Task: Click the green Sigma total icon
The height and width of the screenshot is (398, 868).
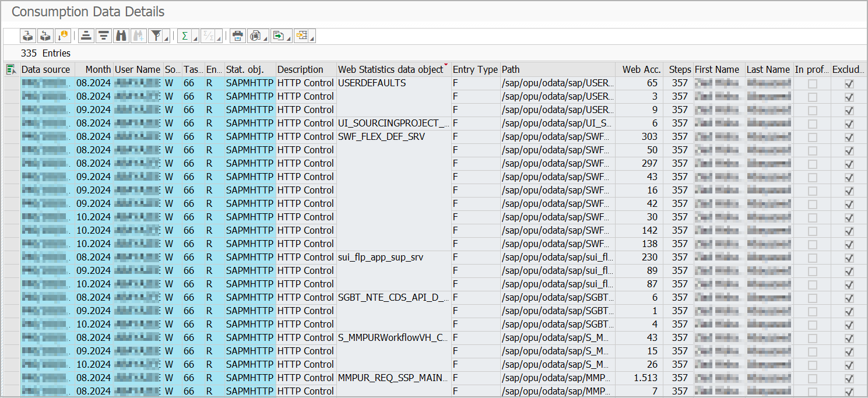Action: point(185,36)
